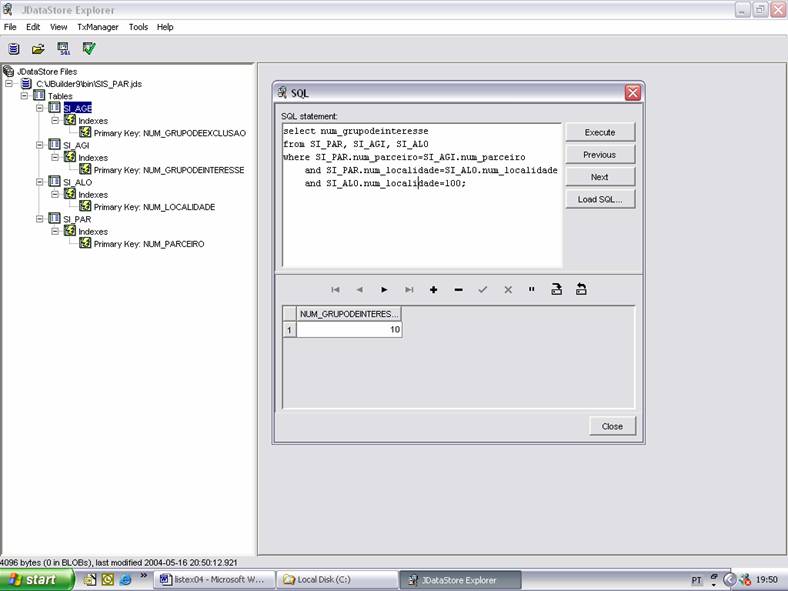Image resolution: width=788 pixels, height=591 pixels.
Task: Select the result cell with value 10
Action: [349, 330]
